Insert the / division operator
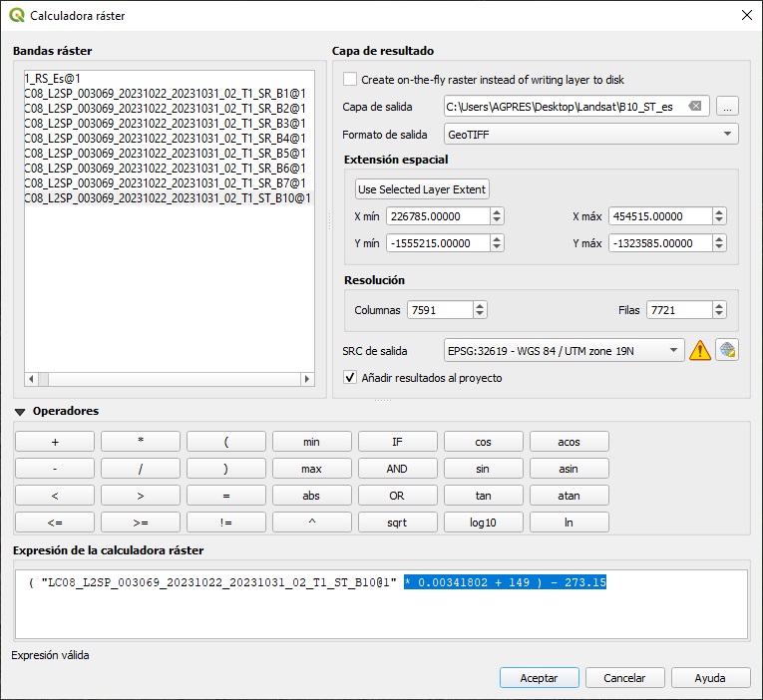Image resolution: width=763 pixels, height=700 pixels. click(x=141, y=469)
